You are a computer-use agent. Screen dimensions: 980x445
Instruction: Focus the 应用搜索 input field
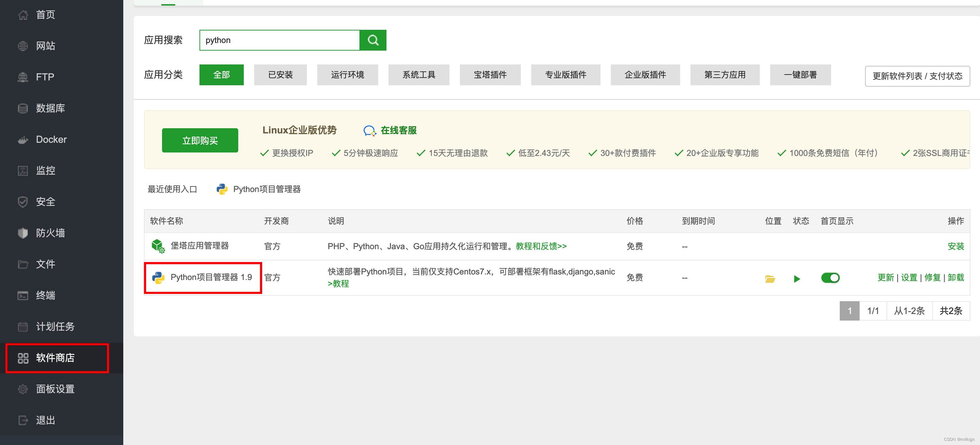click(279, 40)
